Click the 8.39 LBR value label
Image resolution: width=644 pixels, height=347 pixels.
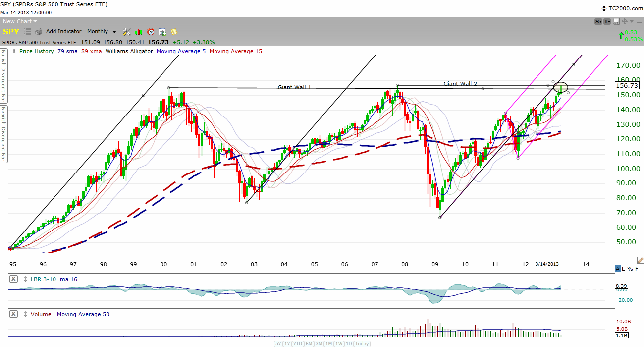(621, 286)
